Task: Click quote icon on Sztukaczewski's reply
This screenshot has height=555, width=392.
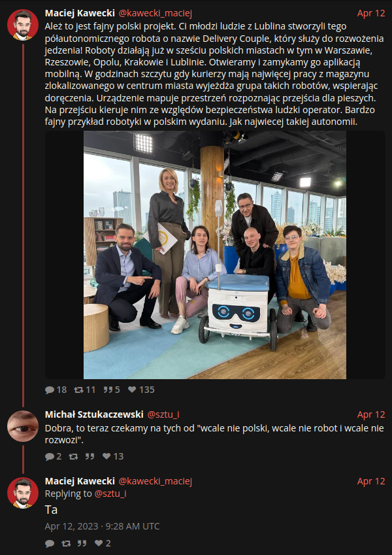Action: coord(90,456)
